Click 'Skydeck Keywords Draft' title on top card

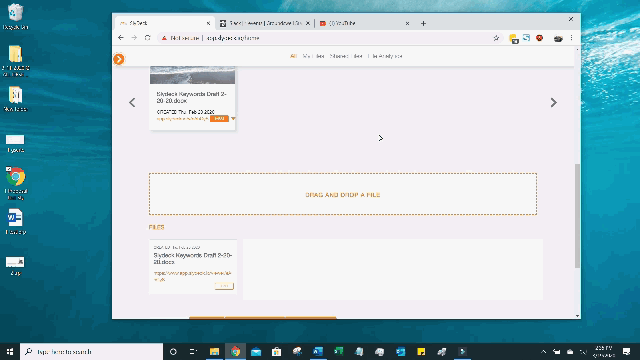tap(191, 98)
